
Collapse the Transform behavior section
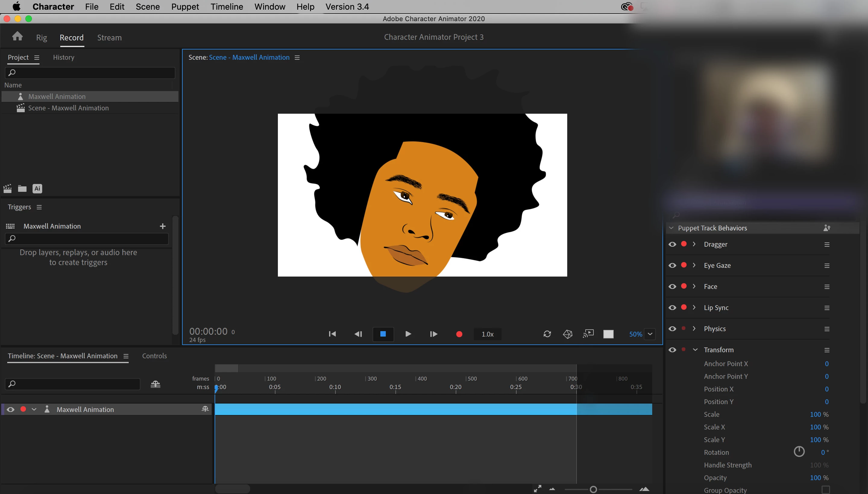(695, 350)
